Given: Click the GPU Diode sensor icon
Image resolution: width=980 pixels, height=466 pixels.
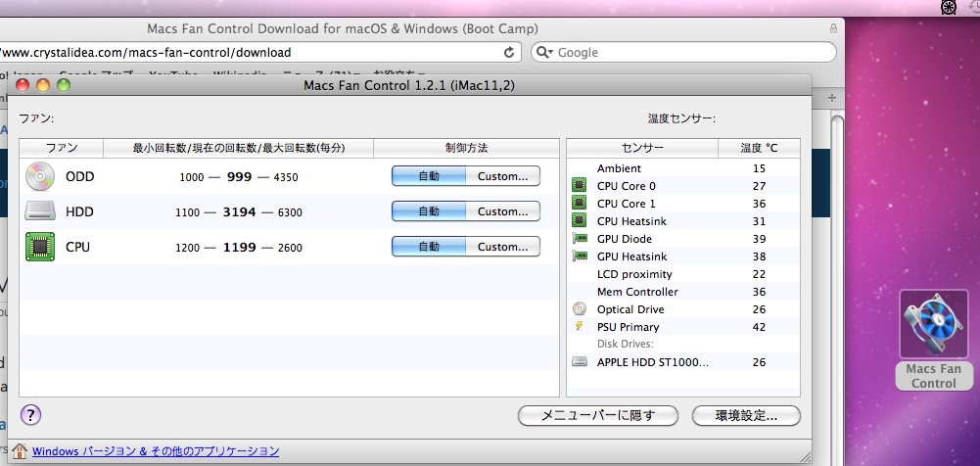Looking at the screenshot, I should (x=580, y=239).
